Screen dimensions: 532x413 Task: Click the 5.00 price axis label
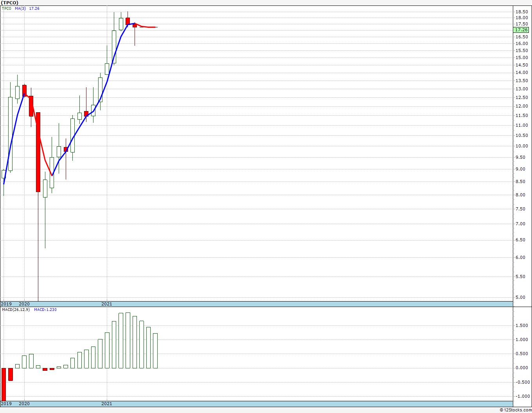[x=521, y=297]
